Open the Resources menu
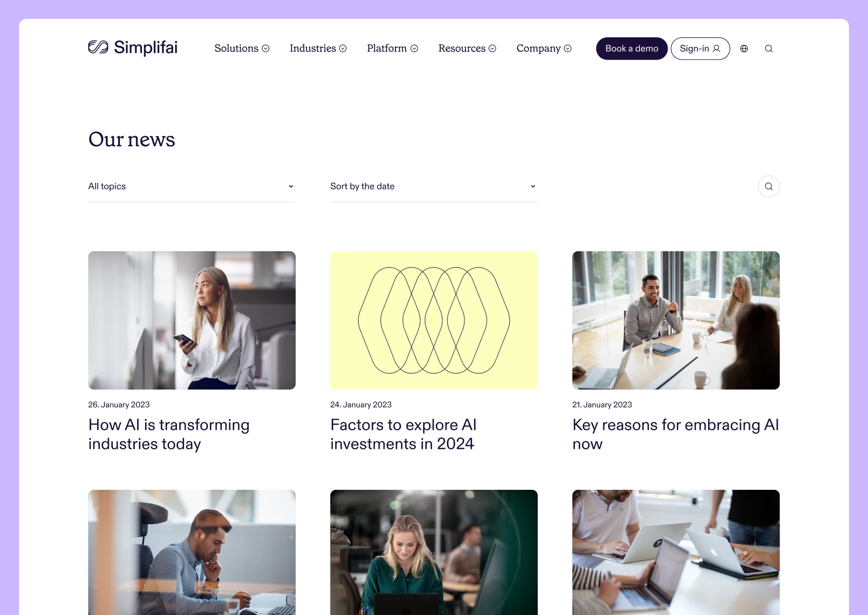The width and height of the screenshot is (868, 615). (x=467, y=49)
